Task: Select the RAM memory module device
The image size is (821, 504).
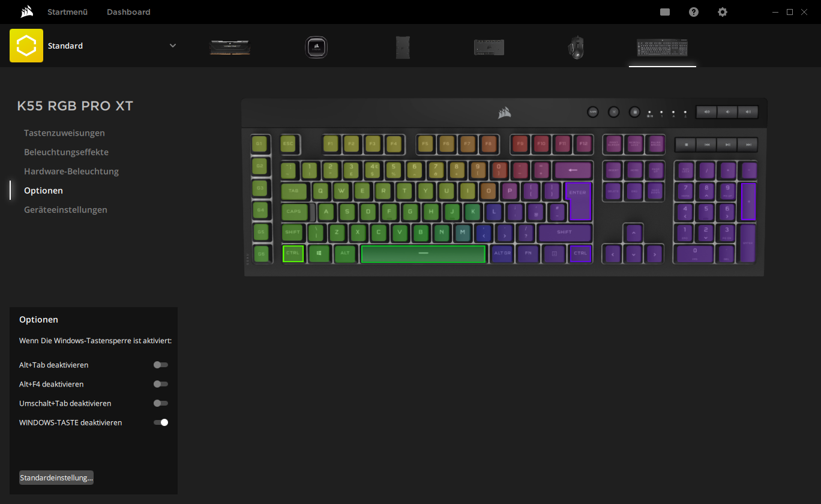Action: [x=230, y=47]
